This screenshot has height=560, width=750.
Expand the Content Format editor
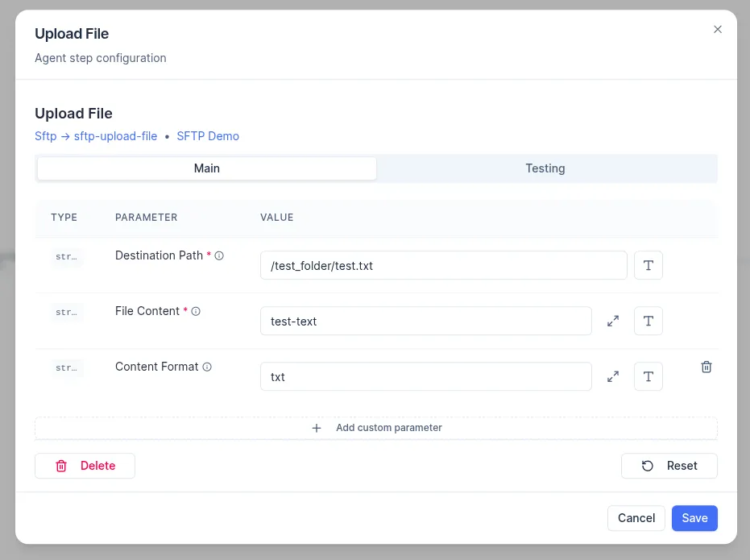613,376
